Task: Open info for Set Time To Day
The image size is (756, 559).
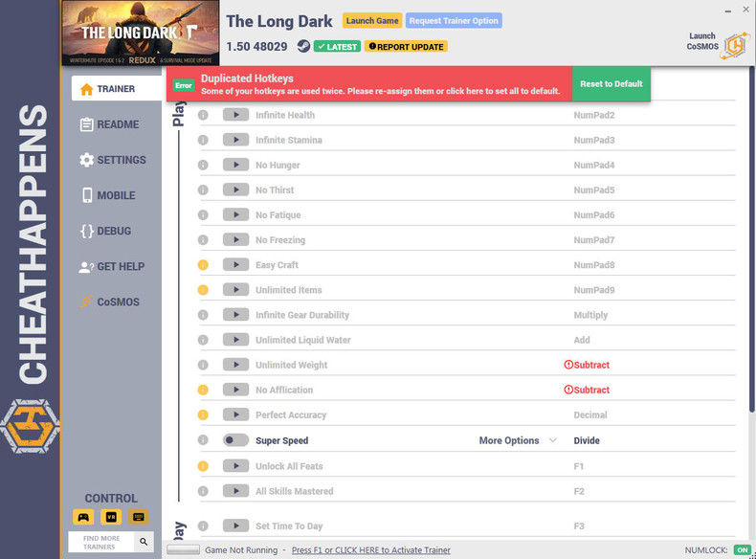Action: 203,526
